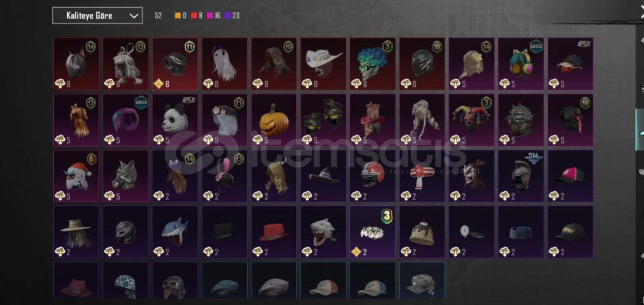Filter by the purple quality count indicator

point(232,16)
